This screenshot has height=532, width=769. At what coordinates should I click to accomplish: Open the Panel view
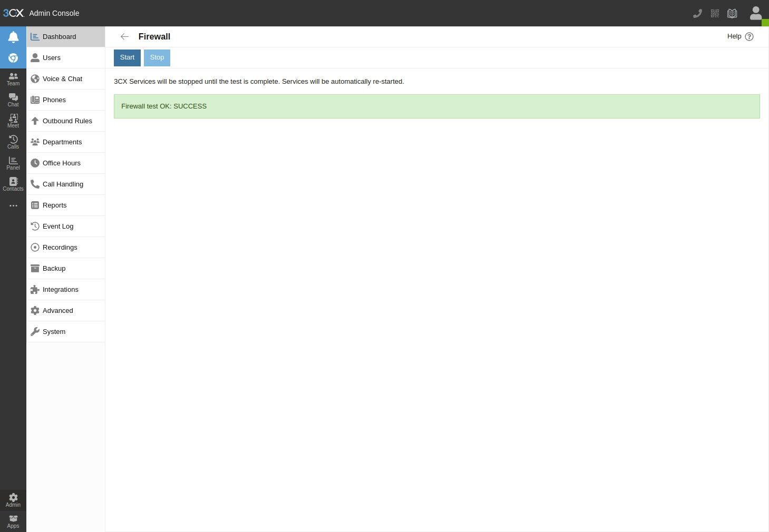[x=13, y=163]
